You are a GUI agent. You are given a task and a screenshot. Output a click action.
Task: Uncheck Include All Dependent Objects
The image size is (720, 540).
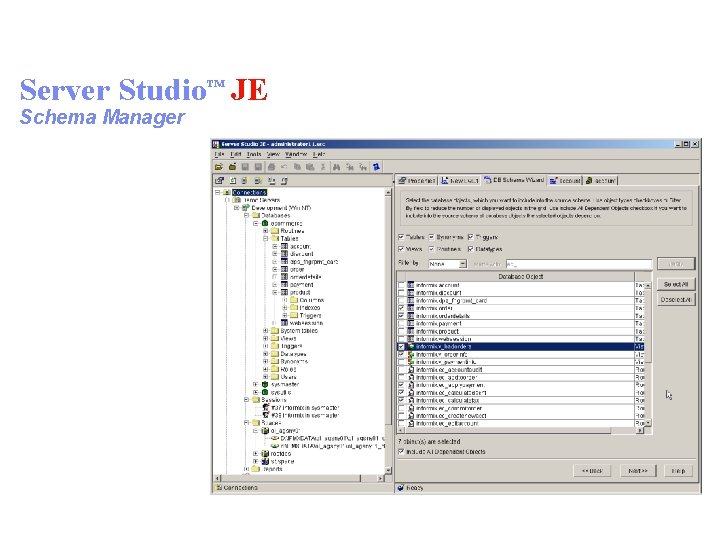pyautogui.click(x=401, y=452)
